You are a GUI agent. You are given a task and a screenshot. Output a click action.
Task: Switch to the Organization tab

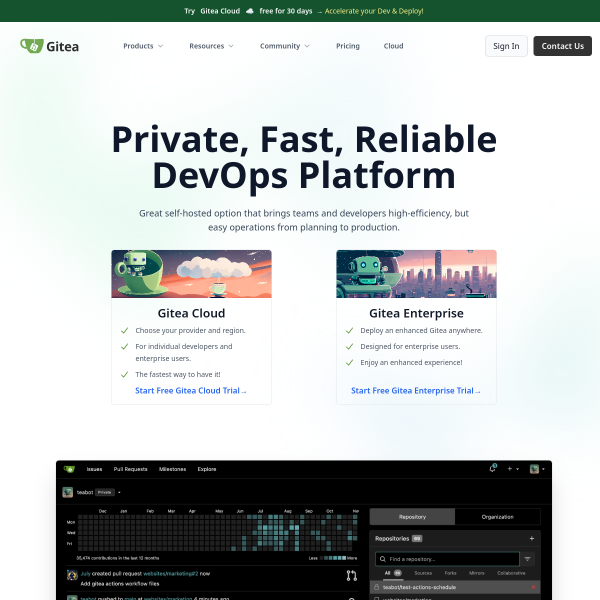[x=497, y=517]
